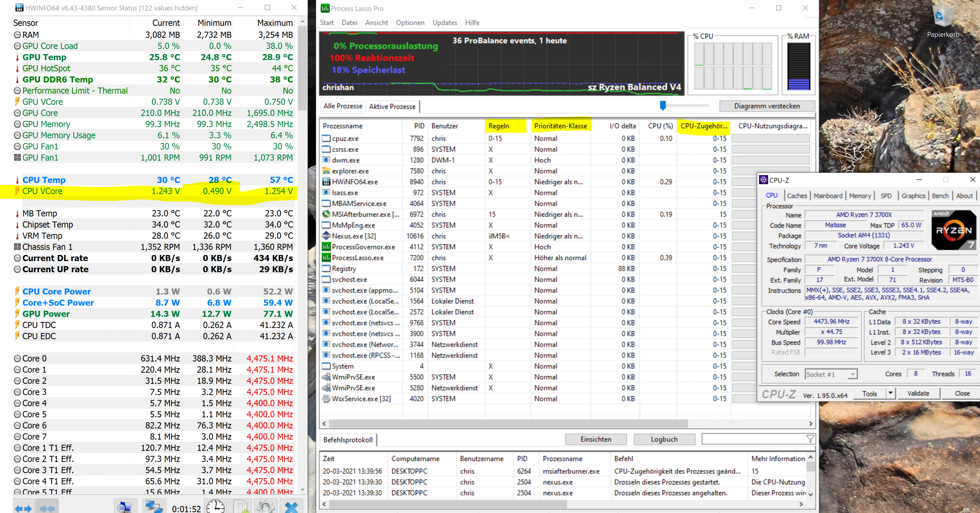The image size is (980, 513).
Task: Sort by Prozessname column header
Action: (361, 126)
